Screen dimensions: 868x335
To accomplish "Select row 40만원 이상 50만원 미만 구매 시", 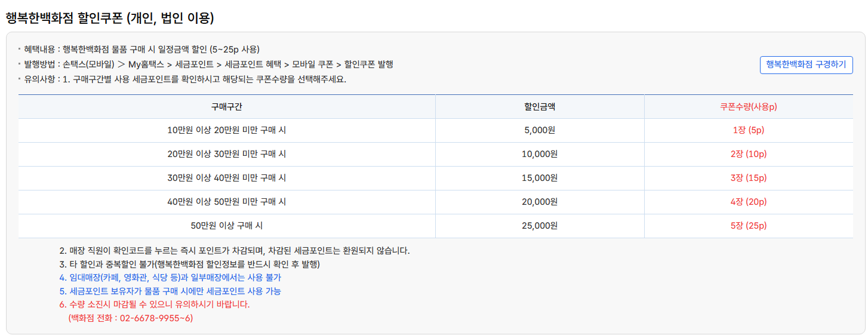I will 435,202.
